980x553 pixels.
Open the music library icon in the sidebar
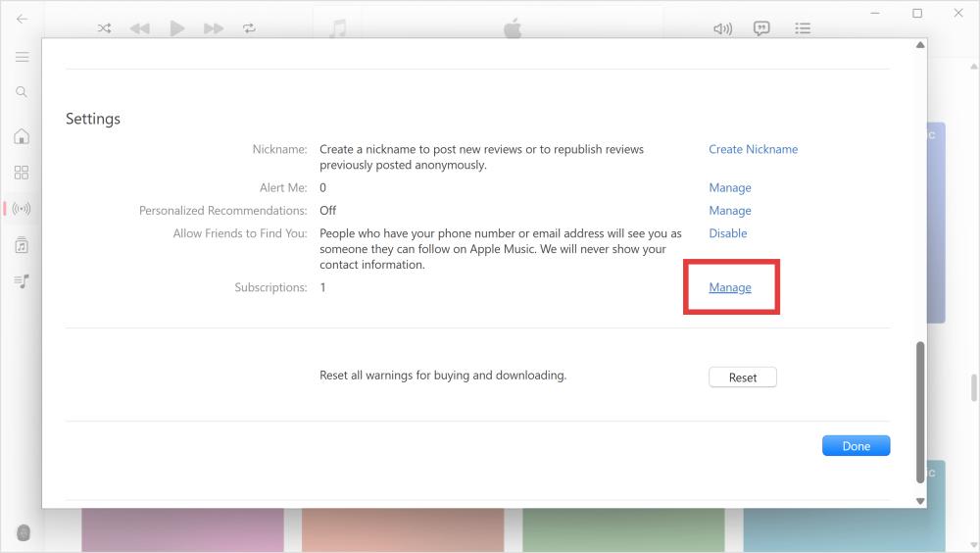click(22, 245)
